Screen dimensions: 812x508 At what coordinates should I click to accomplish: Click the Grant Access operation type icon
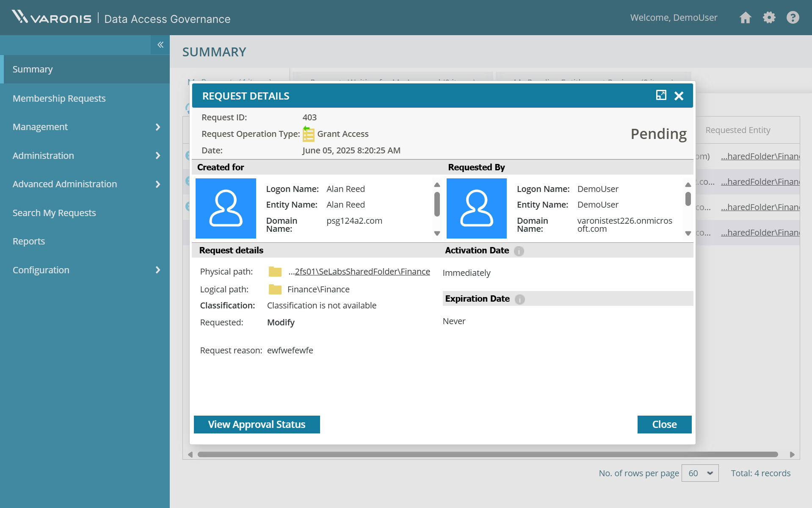point(309,134)
